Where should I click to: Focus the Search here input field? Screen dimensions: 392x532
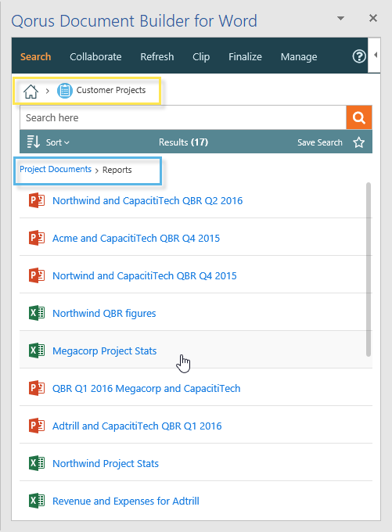[183, 117]
